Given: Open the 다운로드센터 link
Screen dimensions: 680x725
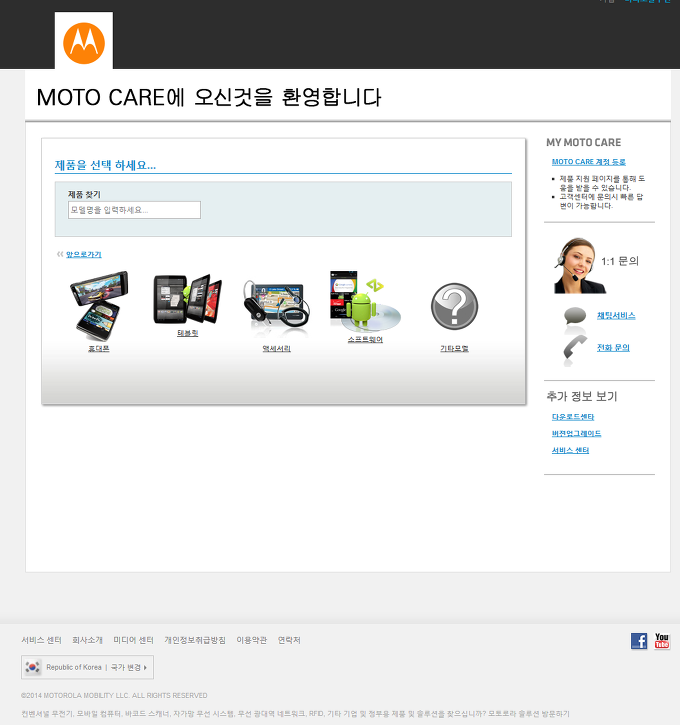Looking at the screenshot, I should pos(573,417).
